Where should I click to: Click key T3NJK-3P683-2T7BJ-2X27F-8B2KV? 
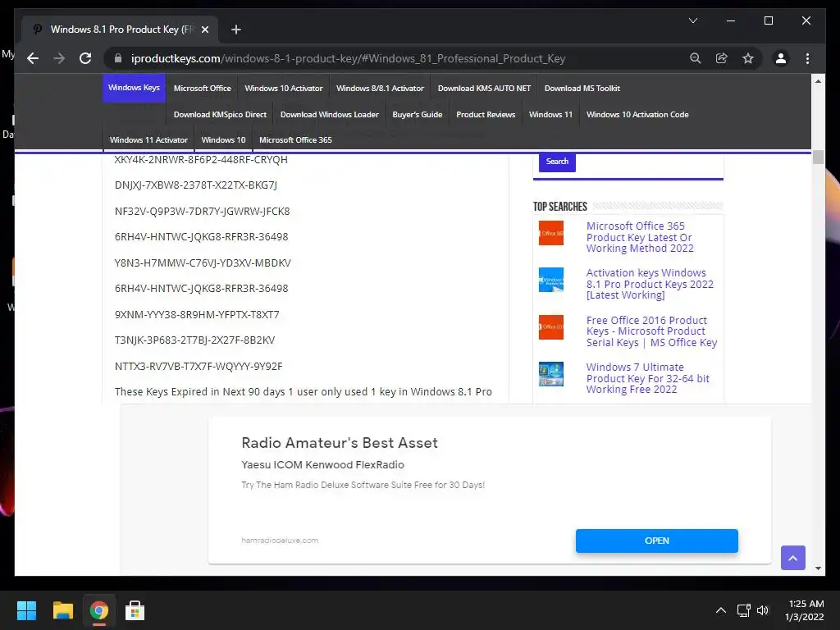194,340
